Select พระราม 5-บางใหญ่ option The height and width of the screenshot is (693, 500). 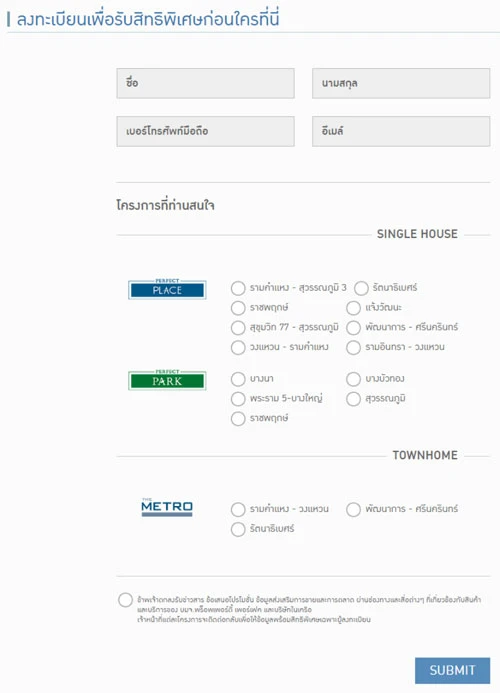point(238,399)
